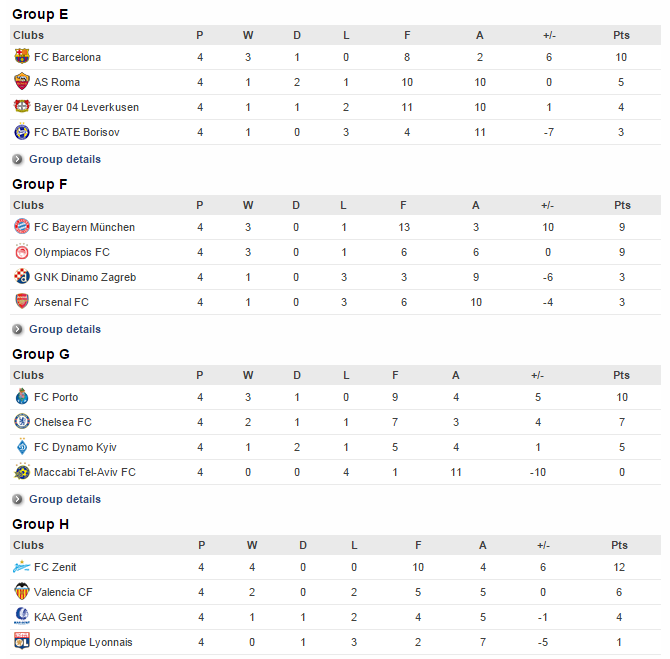Click the FC Zenit logo icon
Screen dimensions: 670x659
pyautogui.click(x=22, y=567)
